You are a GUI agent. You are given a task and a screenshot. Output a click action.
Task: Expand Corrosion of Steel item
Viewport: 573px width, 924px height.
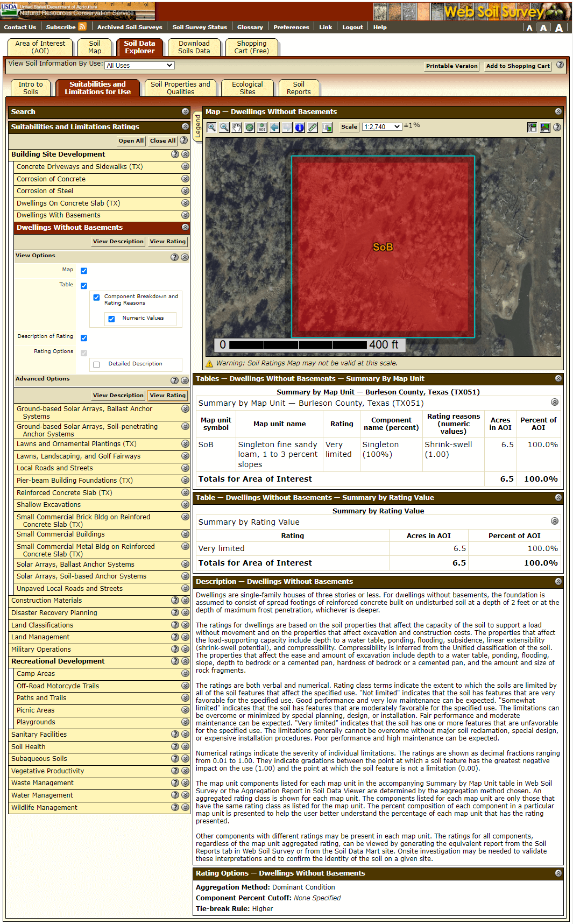click(185, 191)
